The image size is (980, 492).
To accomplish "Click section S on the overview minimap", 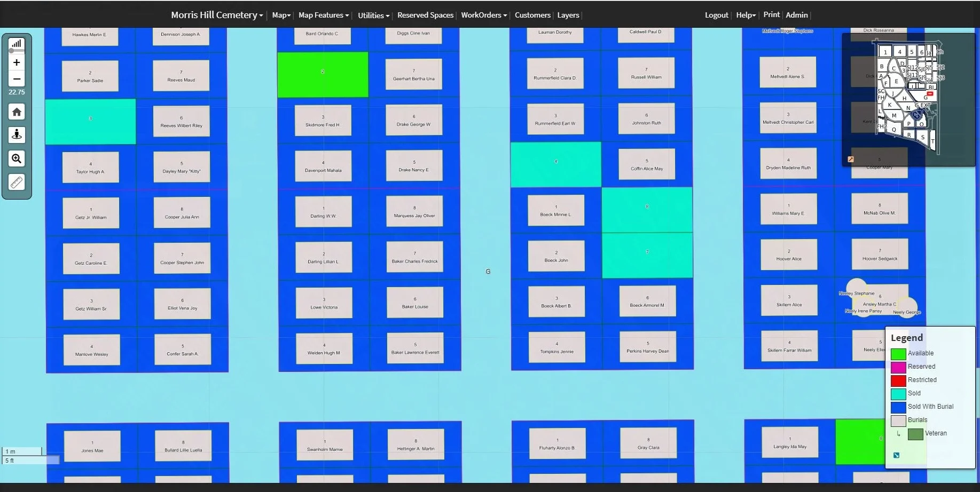I will coord(922,138).
